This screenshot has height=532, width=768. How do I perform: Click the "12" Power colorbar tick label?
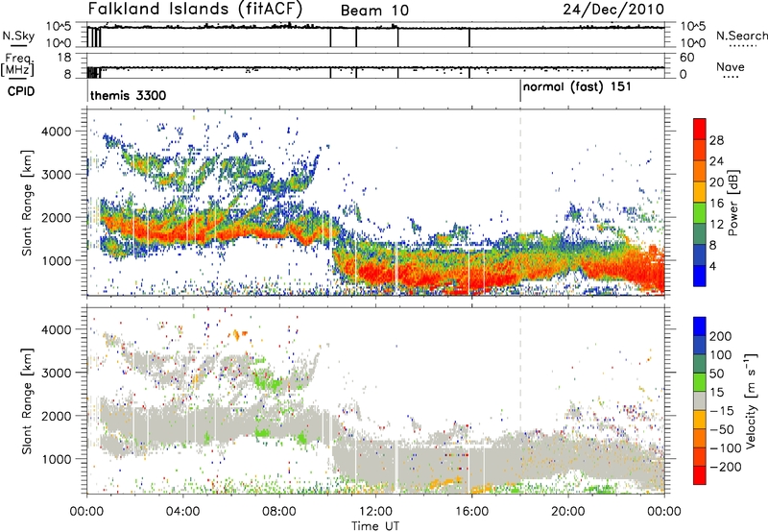coord(716,225)
